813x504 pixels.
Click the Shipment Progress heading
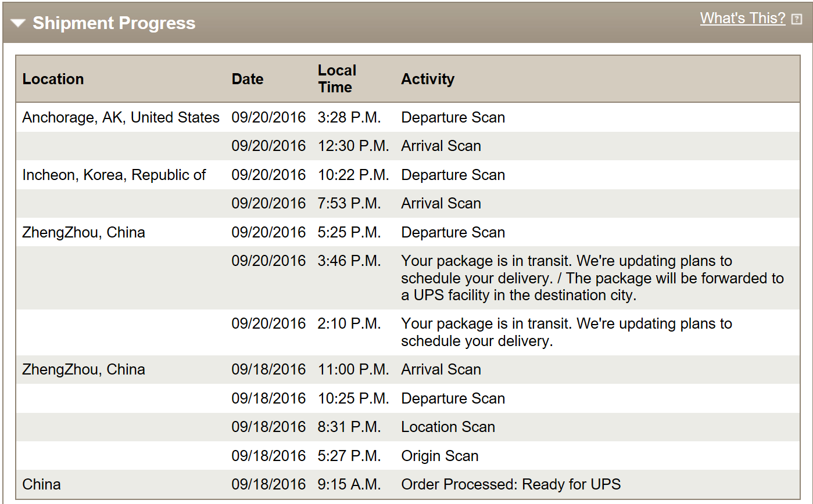pos(114,23)
